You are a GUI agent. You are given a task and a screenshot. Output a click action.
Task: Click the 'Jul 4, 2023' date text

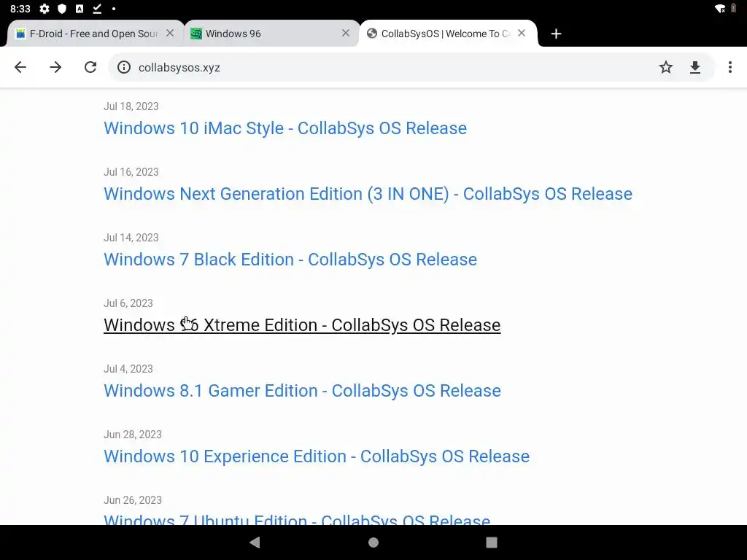click(x=128, y=369)
